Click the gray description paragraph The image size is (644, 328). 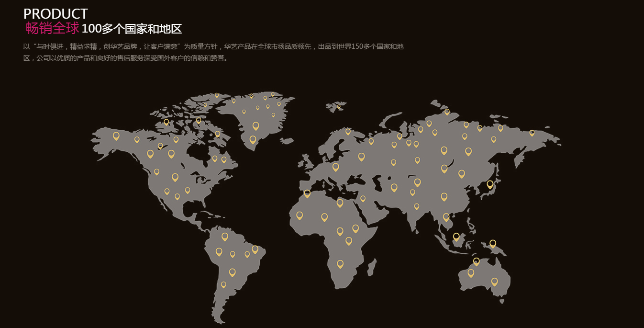tap(213, 52)
